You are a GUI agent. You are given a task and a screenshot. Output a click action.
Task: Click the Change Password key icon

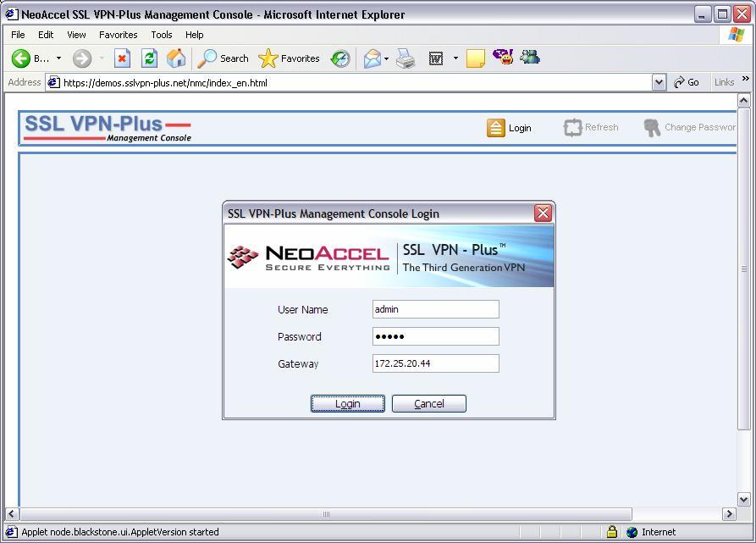(x=652, y=128)
